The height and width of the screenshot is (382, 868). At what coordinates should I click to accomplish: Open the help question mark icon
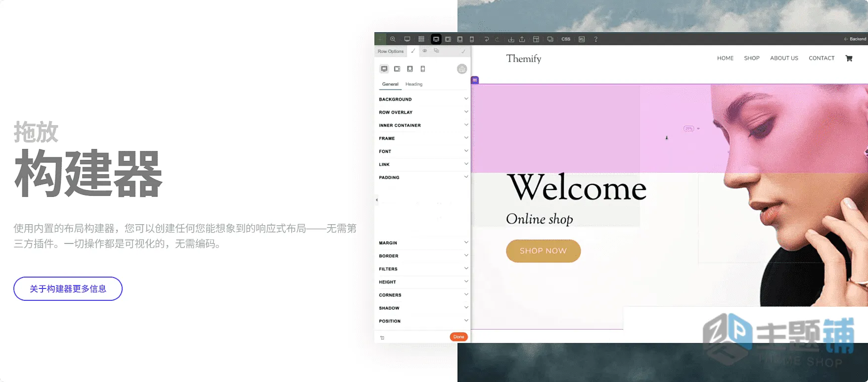(596, 39)
